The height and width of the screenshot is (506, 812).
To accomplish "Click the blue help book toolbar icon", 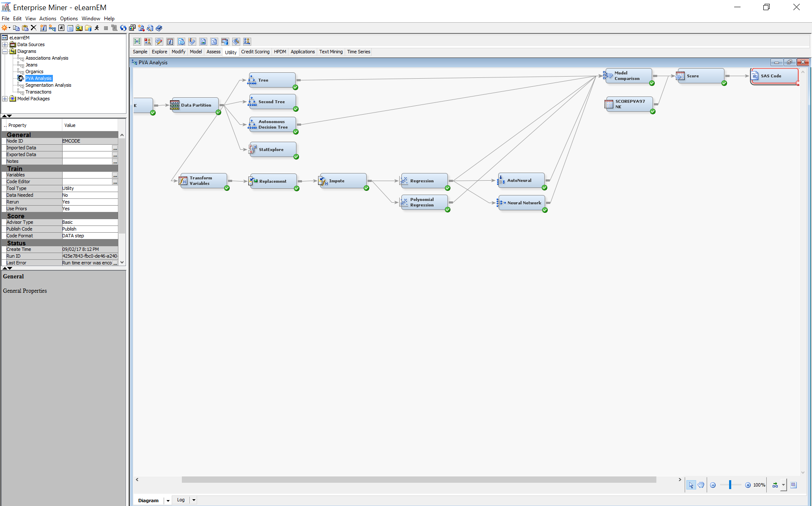I will pyautogui.click(x=159, y=28).
